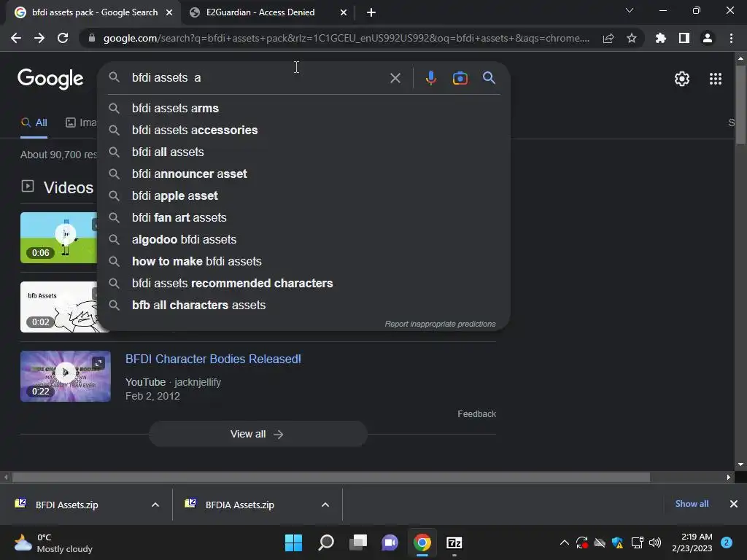Close the E2Guardian tab
The image size is (747, 560).
click(x=344, y=12)
